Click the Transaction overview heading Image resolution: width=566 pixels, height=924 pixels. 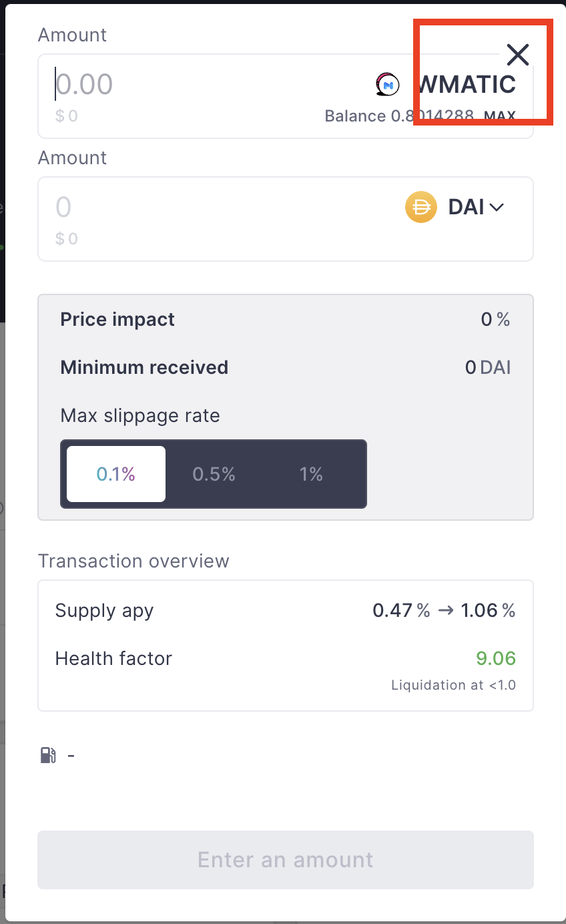pos(133,561)
